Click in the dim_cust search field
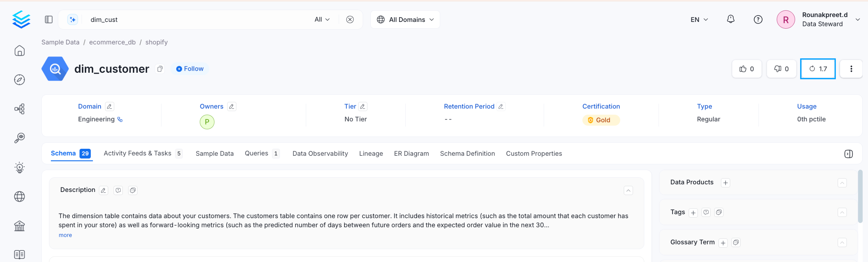Image resolution: width=868 pixels, height=262 pixels. (x=195, y=20)
